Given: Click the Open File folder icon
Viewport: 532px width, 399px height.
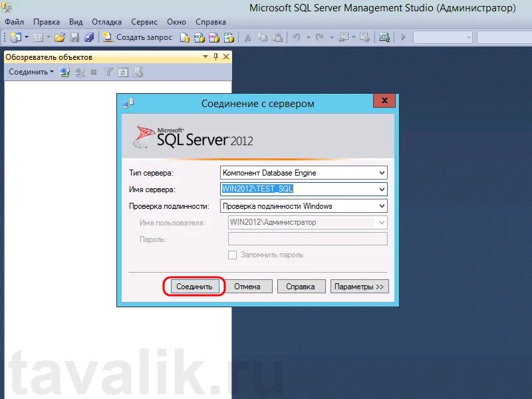Looking at the screenshot, I should [x=60, y=37].
